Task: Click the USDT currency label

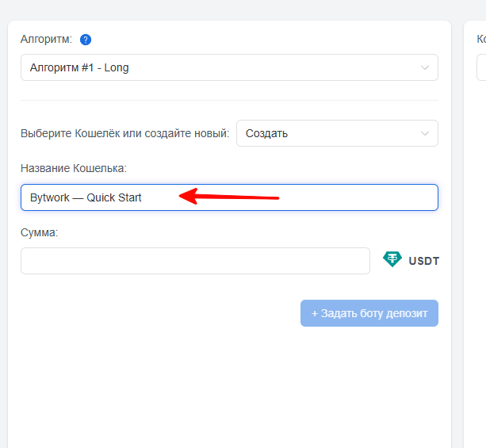Action: coord(423,261)
